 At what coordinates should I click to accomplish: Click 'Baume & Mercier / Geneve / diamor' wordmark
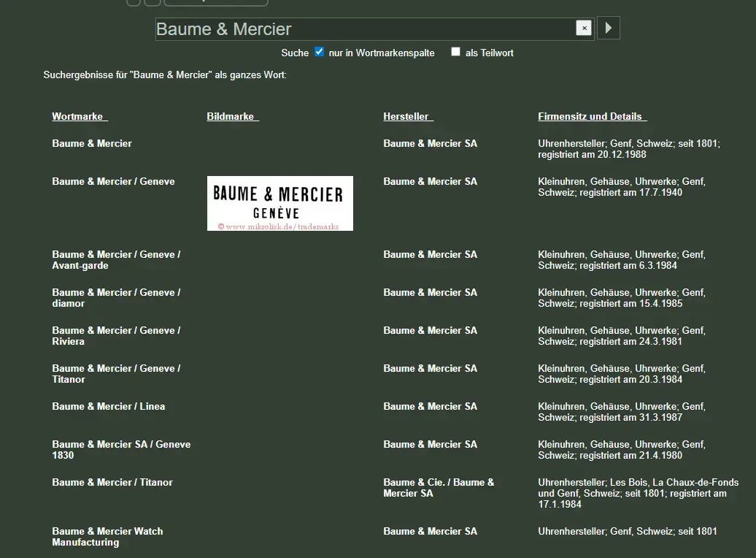tap(116, 298)
